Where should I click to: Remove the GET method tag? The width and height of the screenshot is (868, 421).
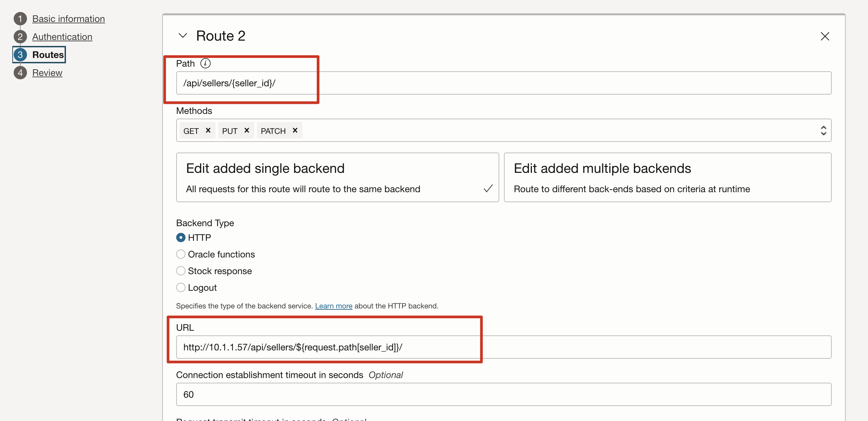point(208,131)
